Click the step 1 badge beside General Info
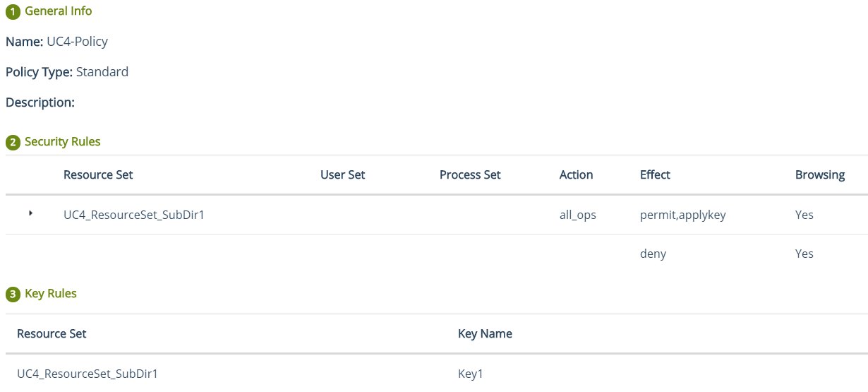The width and height of the screenshot is (868, 392). point(13,12)
